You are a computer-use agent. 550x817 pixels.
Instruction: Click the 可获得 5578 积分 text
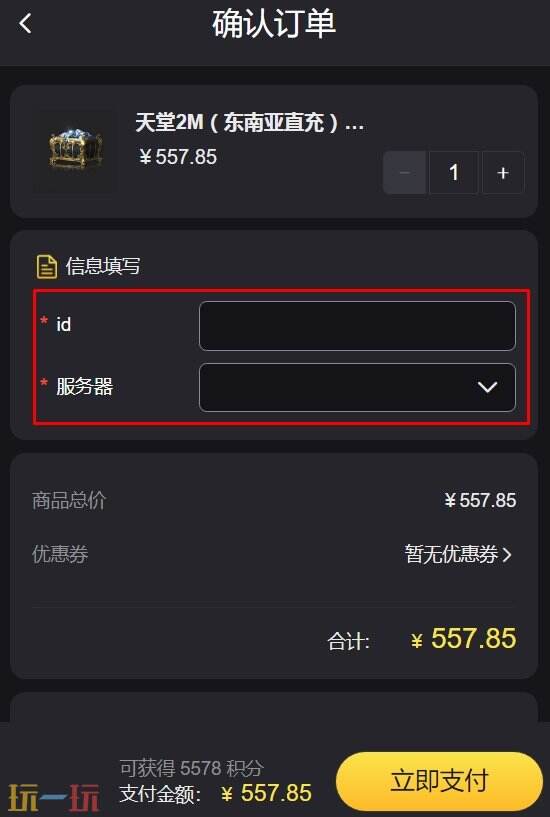click(192, 768)
